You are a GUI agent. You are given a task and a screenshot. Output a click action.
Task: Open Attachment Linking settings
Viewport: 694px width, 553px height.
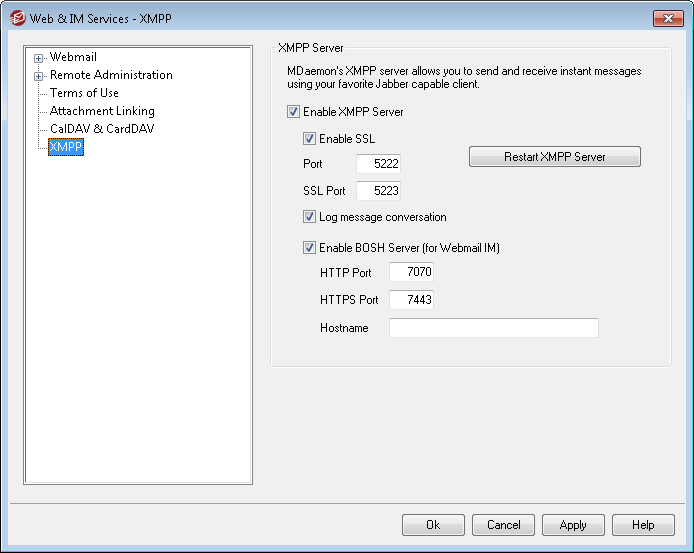click(x=102, y=111)
